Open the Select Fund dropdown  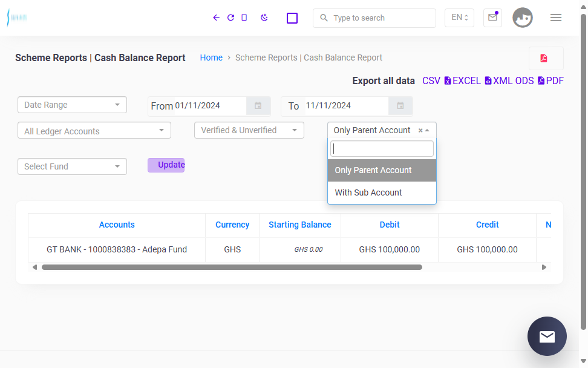[72, 166]
